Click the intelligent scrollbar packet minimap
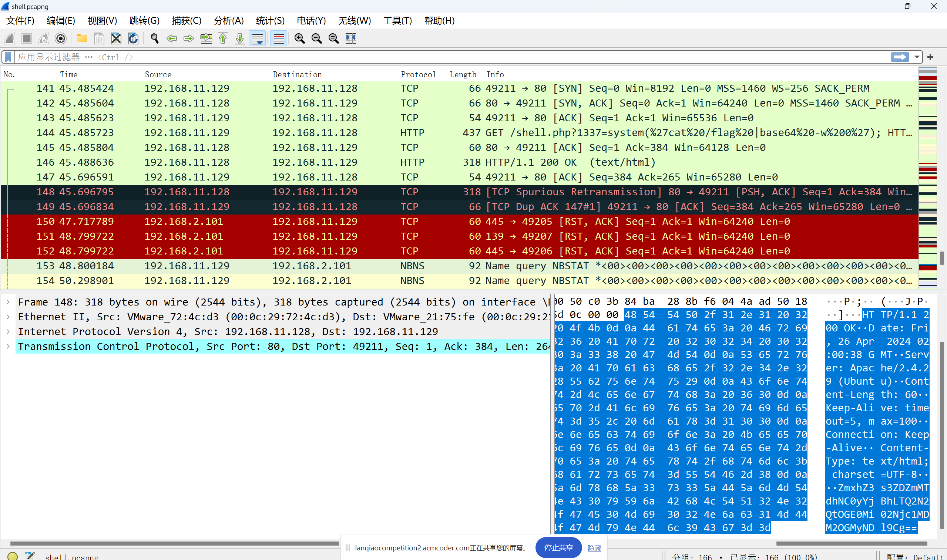Viewport: 947px width, 560px height. [x=928, y=178]
